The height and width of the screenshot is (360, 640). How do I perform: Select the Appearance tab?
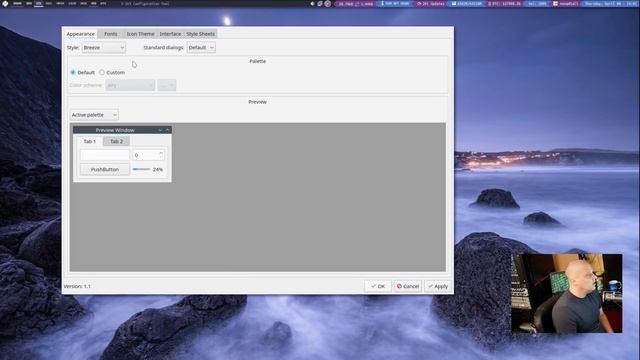pyautogui.click(x=81, y=34)
